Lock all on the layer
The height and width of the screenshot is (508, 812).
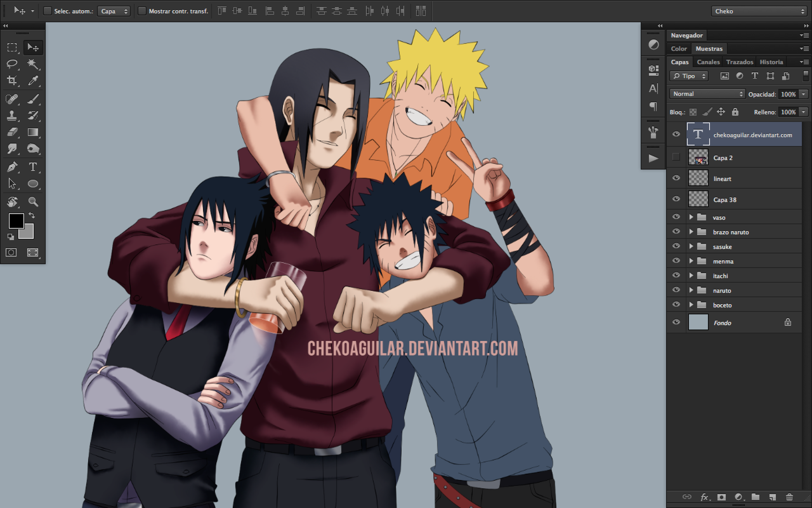[x=735, y=112]
